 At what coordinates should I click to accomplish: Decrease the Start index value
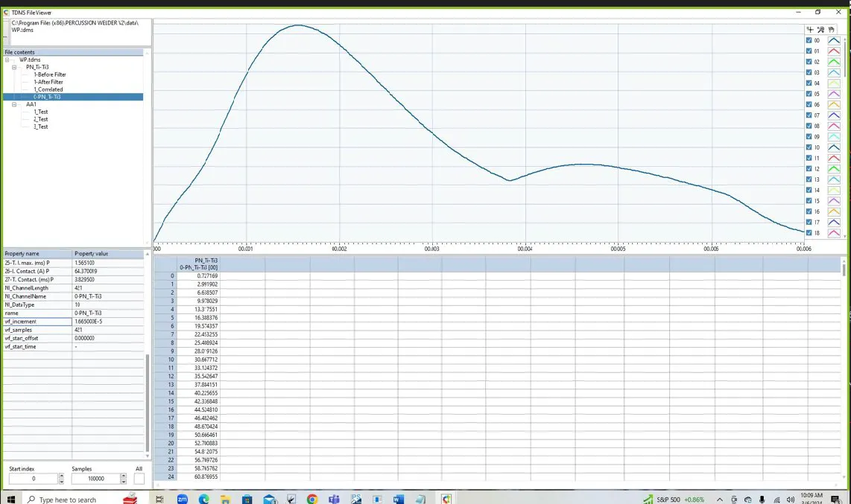click(61, 481)
